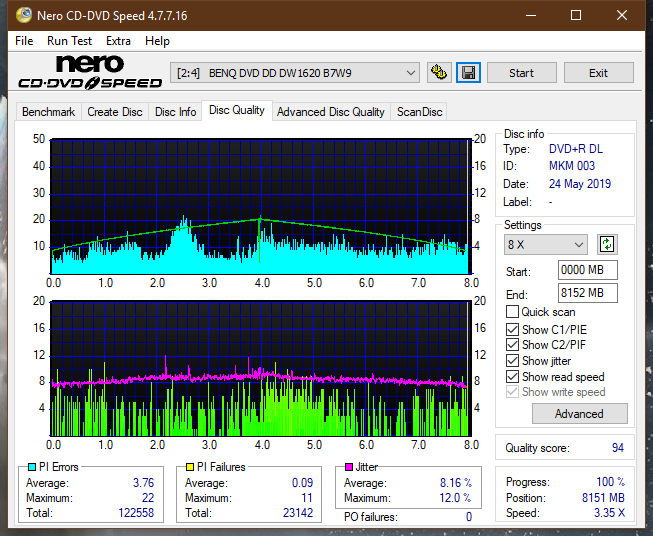This screenshot has height=536, width=653.
Task: Click the save floppy disk icon
Action: pyautogui.click(x=468, y=73)
